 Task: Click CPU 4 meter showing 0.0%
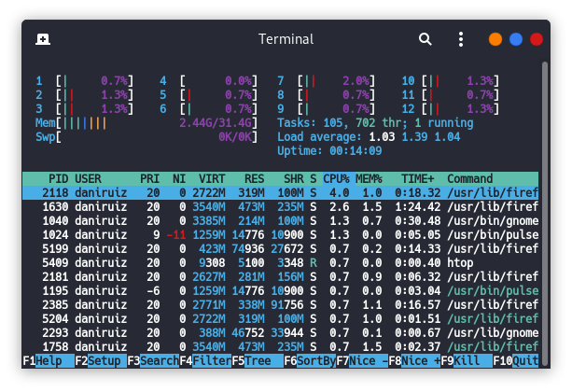[208, 80]
